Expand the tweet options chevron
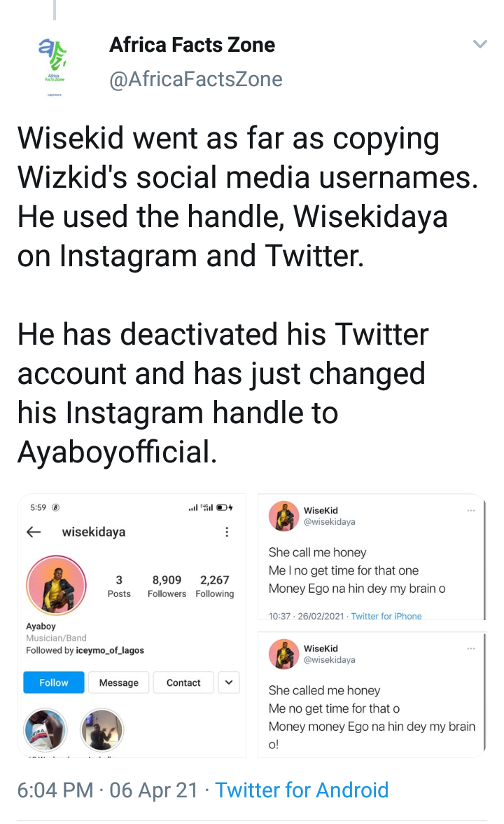Viewport: 504px width, 824px height. coord(479,45)
